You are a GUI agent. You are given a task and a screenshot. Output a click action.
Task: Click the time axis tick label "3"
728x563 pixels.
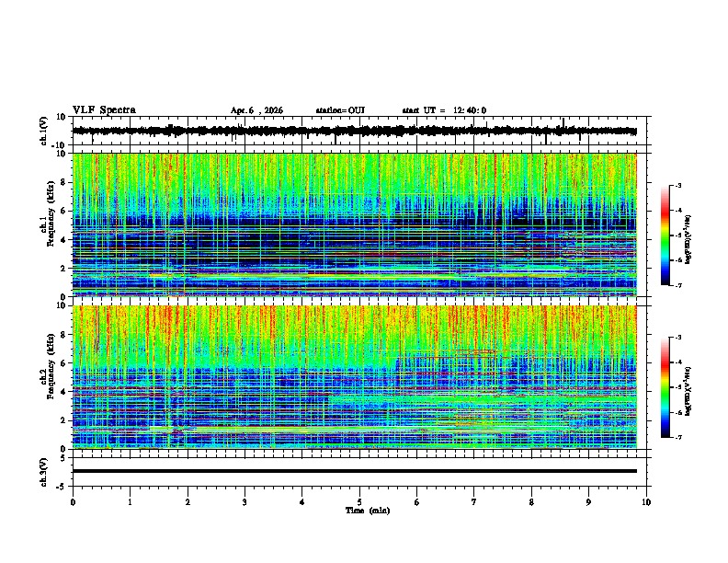click(245, 502)
